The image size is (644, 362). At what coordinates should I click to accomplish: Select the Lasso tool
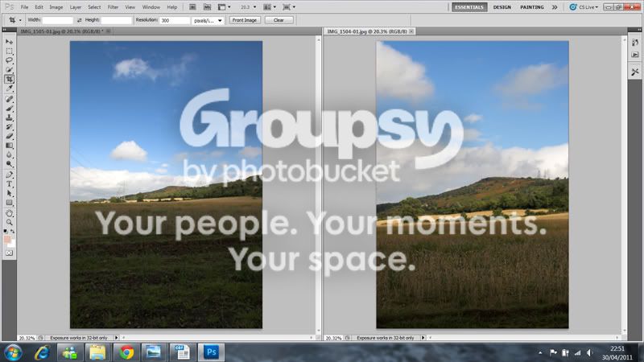tap(9, 60)
